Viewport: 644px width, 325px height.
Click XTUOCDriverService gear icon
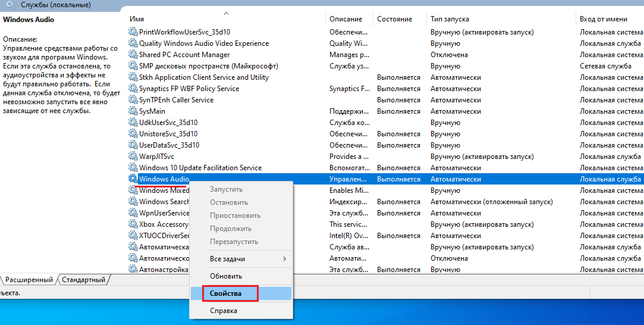tap(133, 235)
